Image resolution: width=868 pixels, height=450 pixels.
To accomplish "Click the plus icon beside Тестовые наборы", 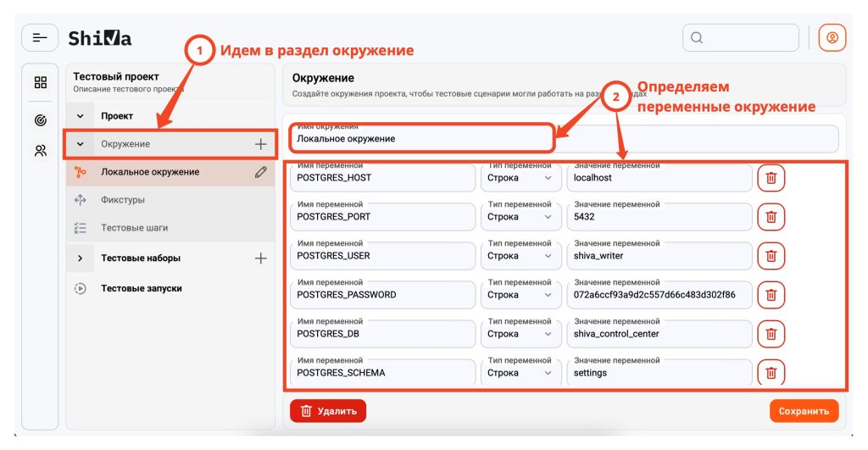I will point(261,258).
